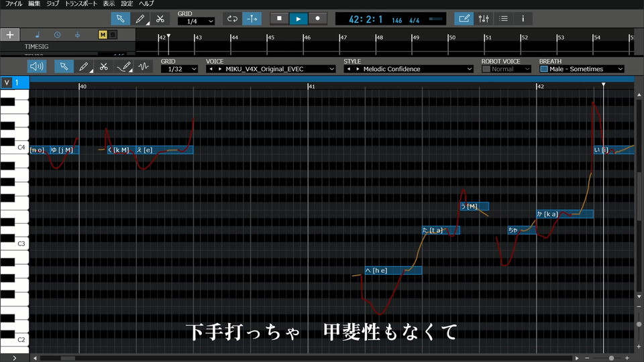Switch to next voice with right arrow

click(220, 69)
